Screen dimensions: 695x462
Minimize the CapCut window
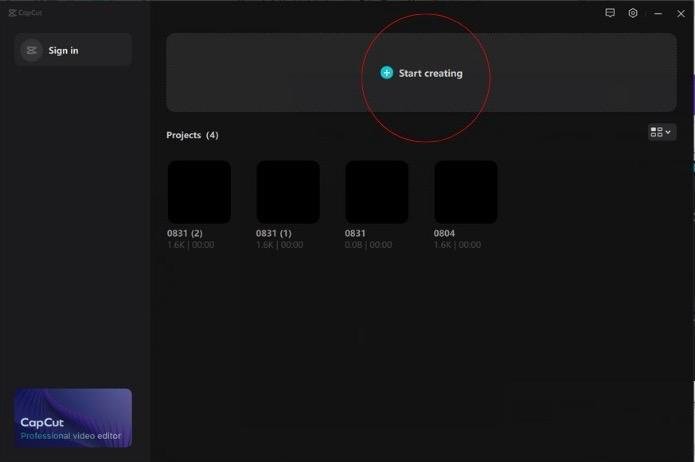(658, 14)
